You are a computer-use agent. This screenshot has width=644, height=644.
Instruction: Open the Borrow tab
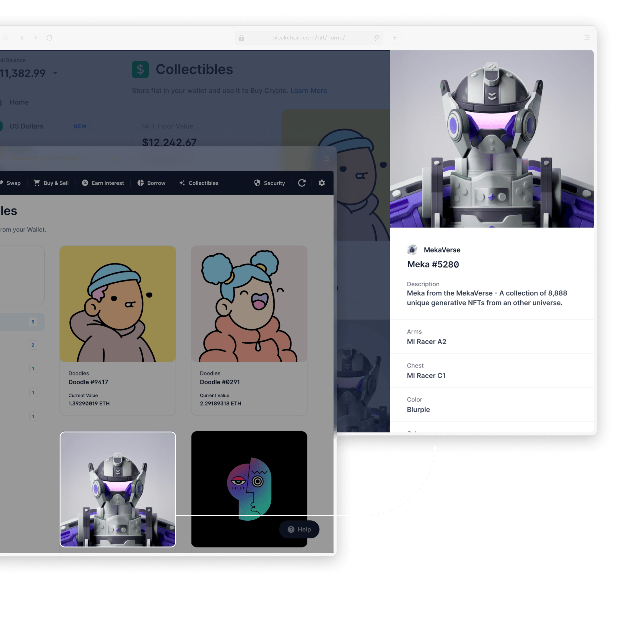152,183
